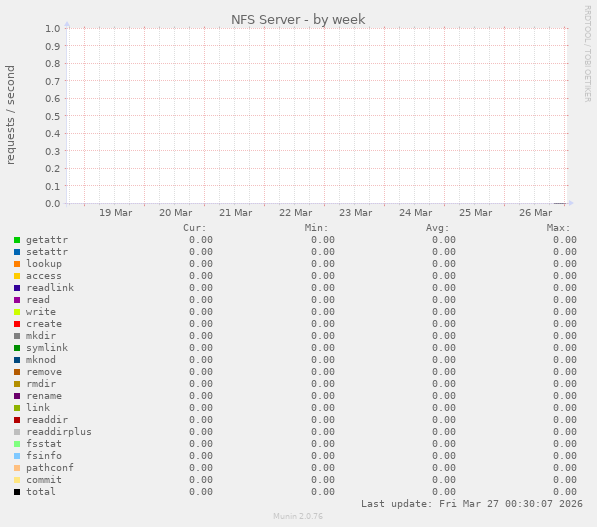Click the read purple legend swatch

click(x=17, y=300)
